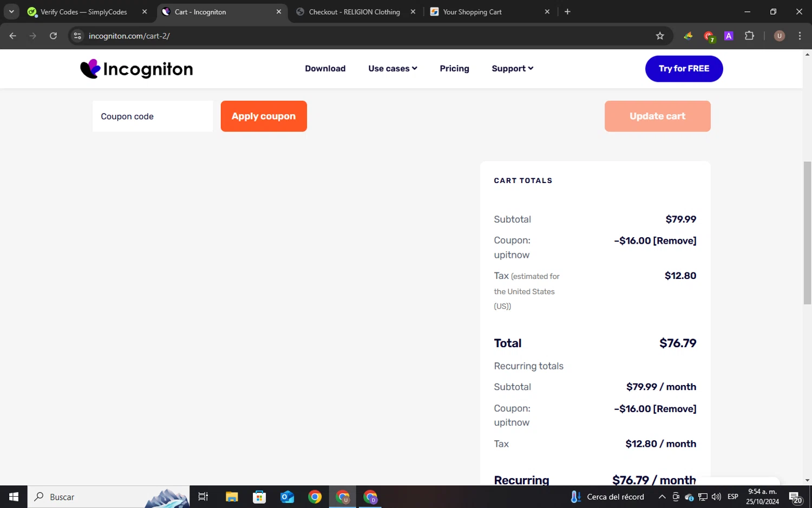Open the Extensions puzzle-piece menu
Screen dimensions: 812x508
(x=749, y=36)
